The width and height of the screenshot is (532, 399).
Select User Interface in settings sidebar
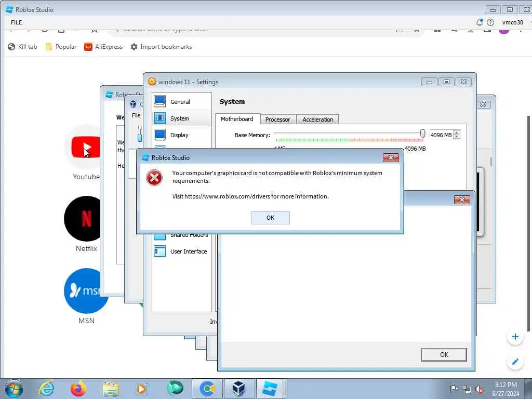pyautogui.click(x=182, y=251)
